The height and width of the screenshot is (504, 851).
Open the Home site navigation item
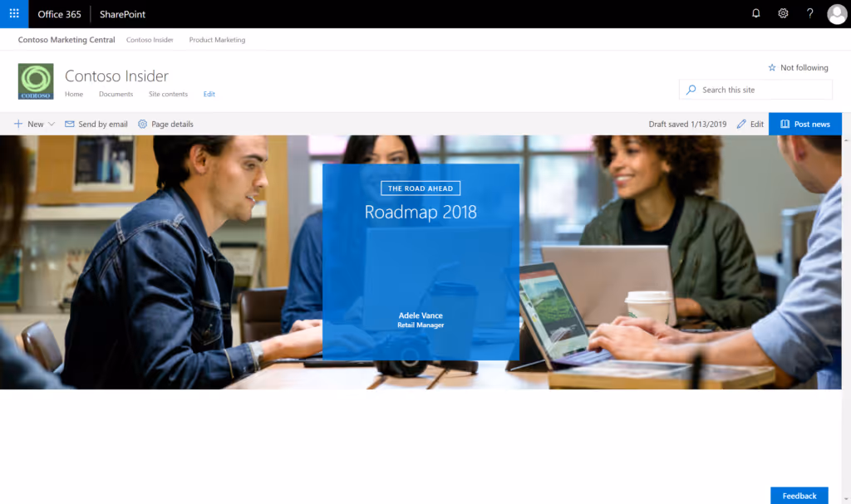74,94
